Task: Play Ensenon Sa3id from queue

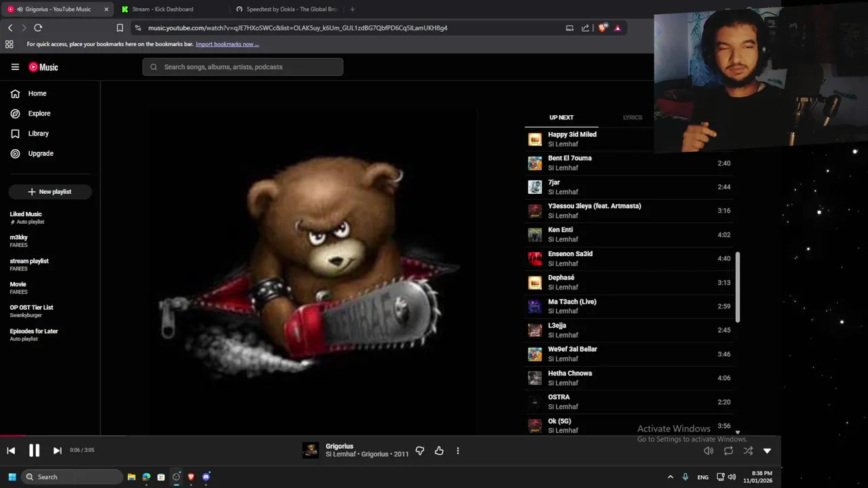Action: (629, 258)
